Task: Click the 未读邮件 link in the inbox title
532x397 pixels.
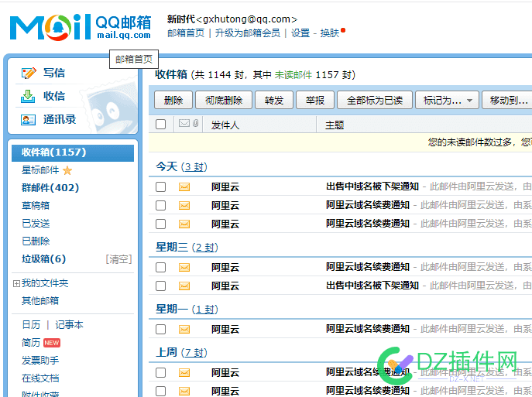Action: click(x=293, y=74)
